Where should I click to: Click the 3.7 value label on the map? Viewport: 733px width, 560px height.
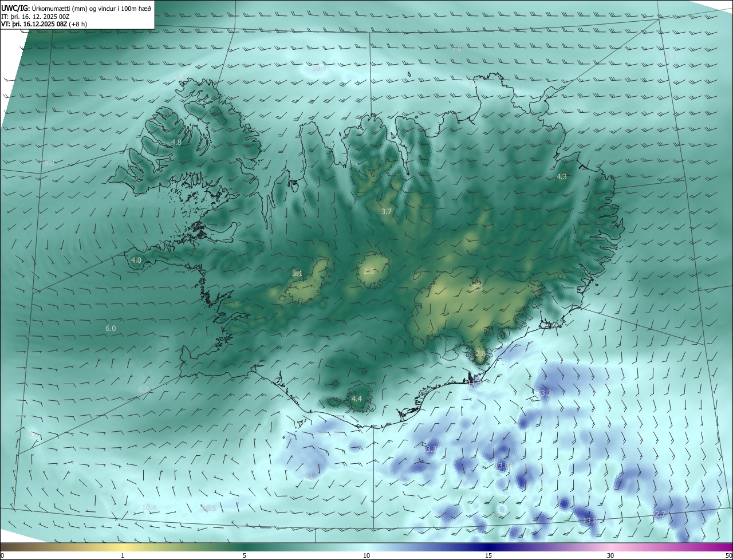click(x=387, y=212)
